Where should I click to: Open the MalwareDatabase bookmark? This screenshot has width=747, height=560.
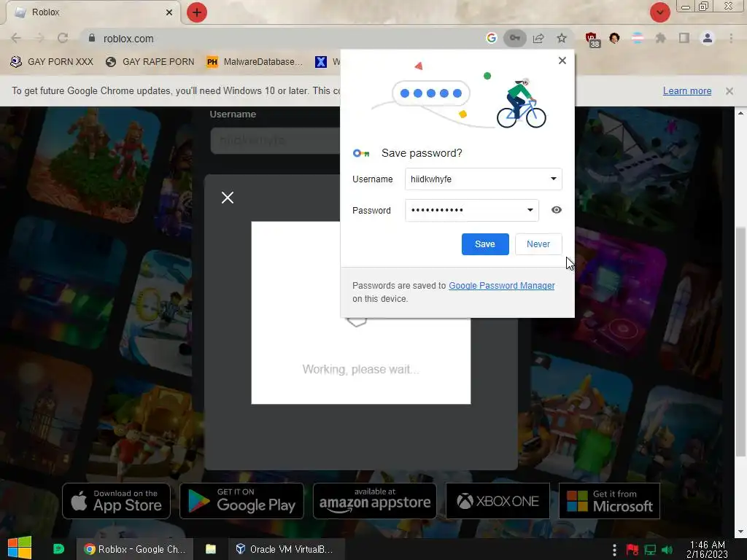pyautogui.click(x=255, y=62)
